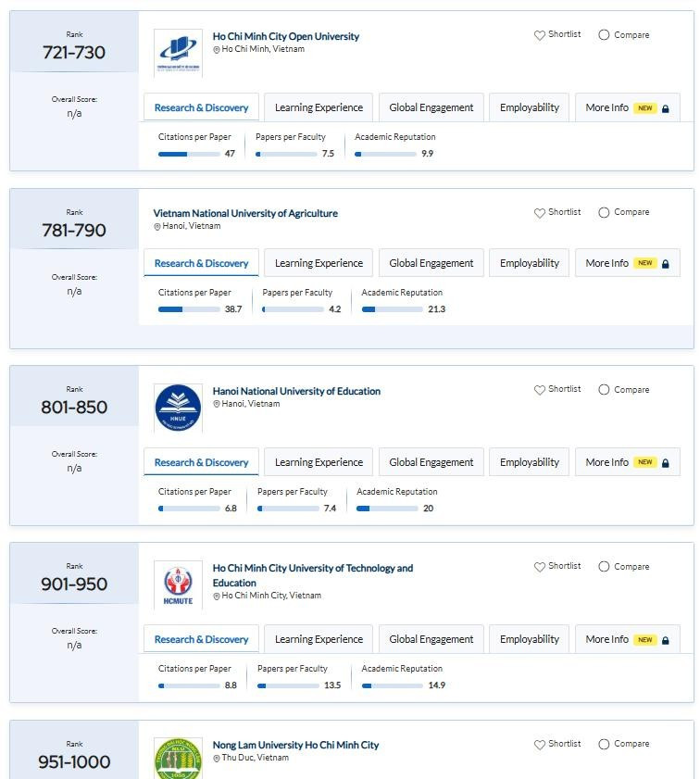The width and height of the screenshot is (700, 779).
Task: Click Ho Chi Minh City Open University logo
Action: 178,53
